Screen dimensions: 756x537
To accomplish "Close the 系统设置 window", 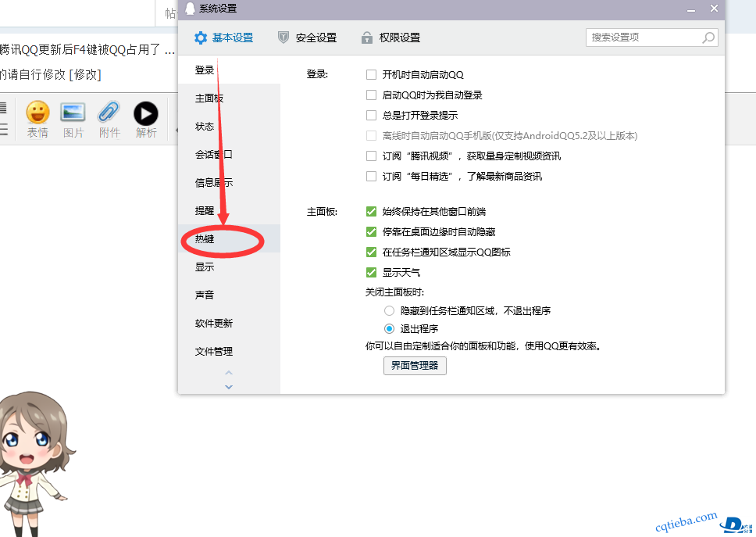I will (x=714, y=8).
